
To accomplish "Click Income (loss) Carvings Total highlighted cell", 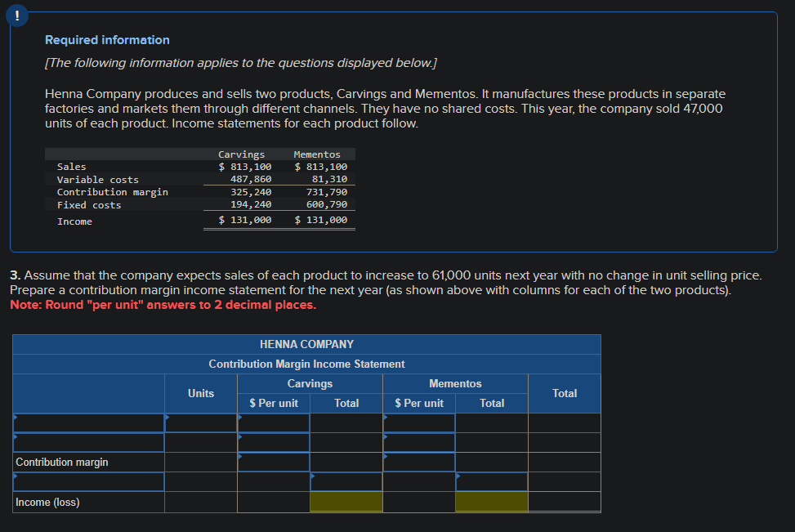I will pos(346,502).
